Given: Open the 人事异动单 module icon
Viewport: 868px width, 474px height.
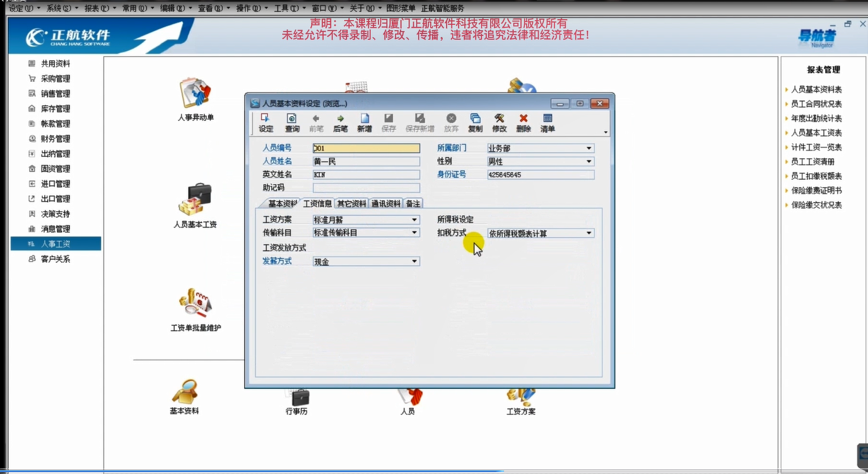Looking at the screenshot, I should [x=196, y=100].
